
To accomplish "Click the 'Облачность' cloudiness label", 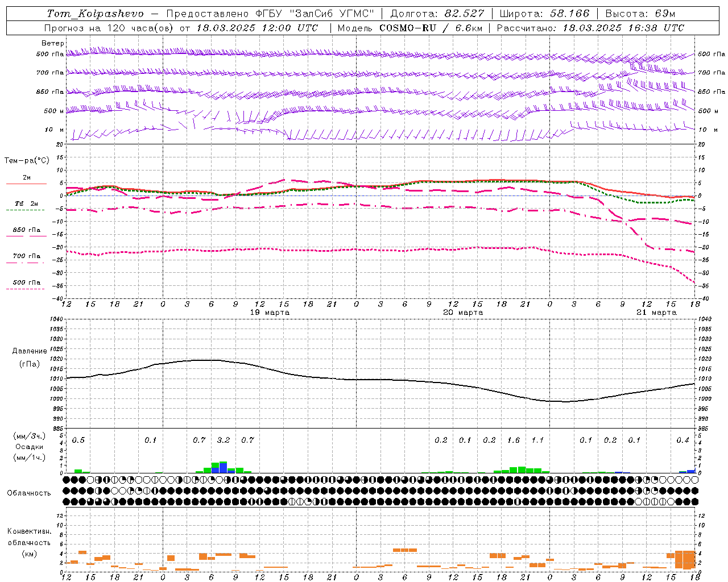I will [x=29, y=493].
